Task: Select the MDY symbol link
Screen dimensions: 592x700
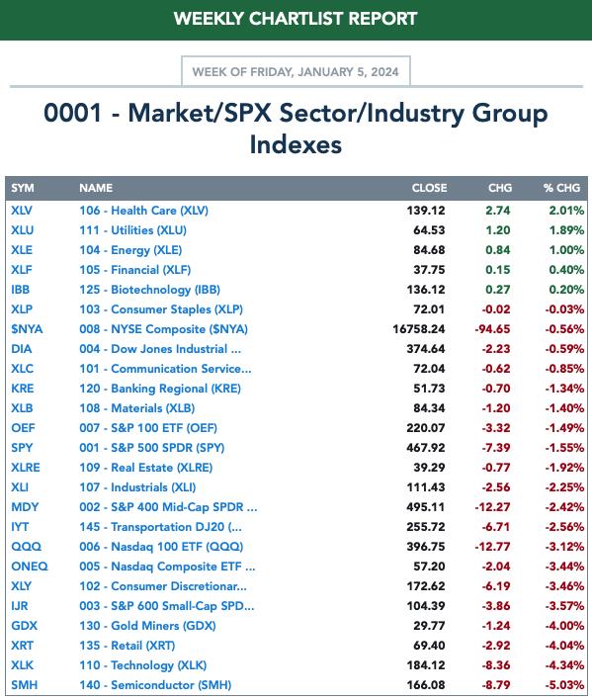Action: [x=25, y=506]
